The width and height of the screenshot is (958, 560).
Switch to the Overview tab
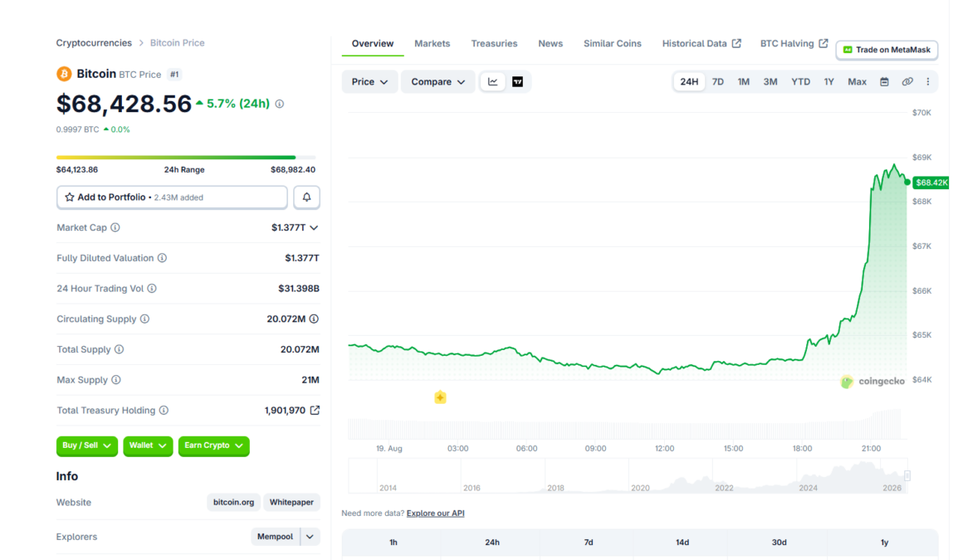click(373, 43)
